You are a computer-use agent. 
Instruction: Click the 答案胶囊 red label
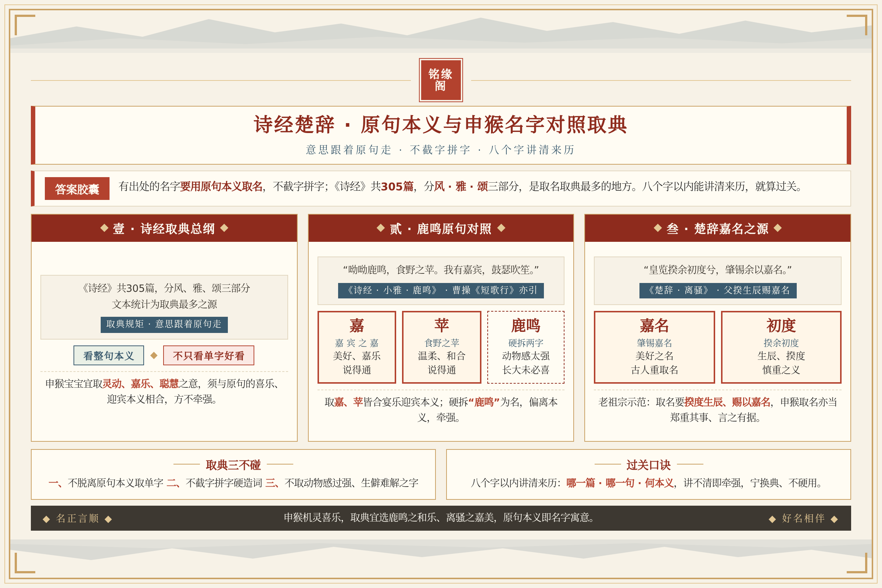pyautogui.click(x=77, y=189)
